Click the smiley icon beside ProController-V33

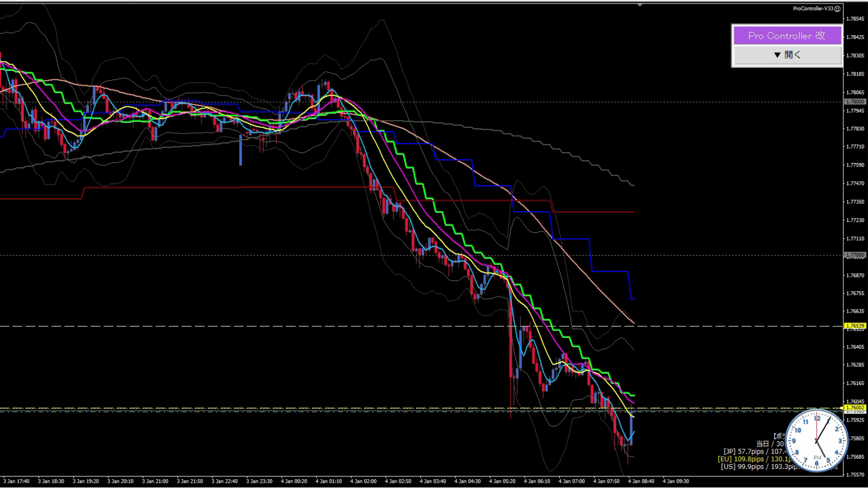[x=837, y=9]
